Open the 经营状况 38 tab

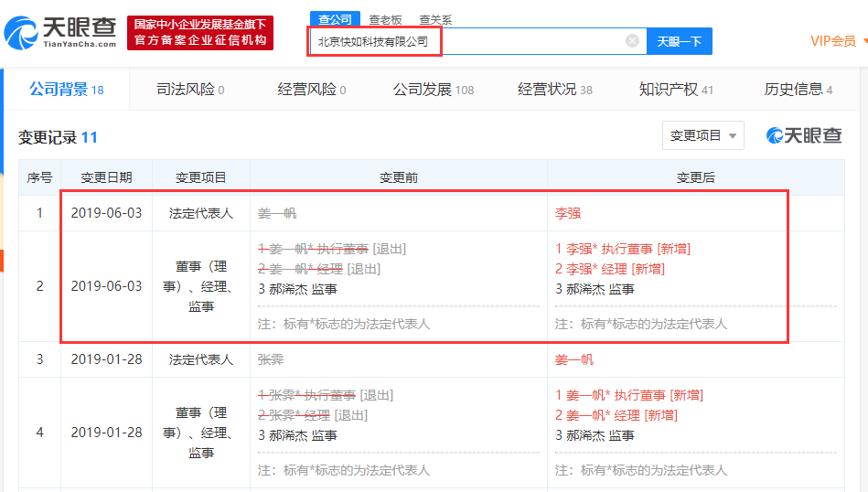tap(554, 89)
